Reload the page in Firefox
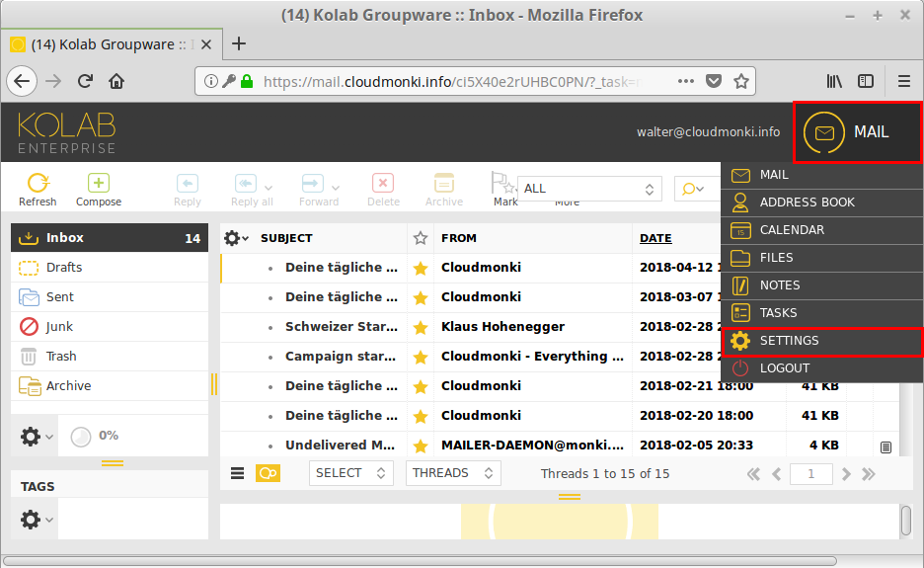Viewport: 924px width, 568px height. click(86, 81)
